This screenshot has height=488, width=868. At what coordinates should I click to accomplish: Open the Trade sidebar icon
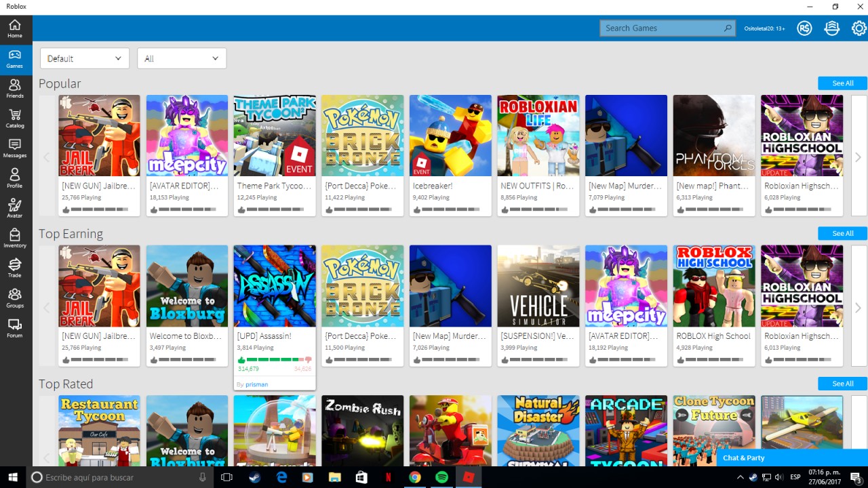[x=15, y=268]
